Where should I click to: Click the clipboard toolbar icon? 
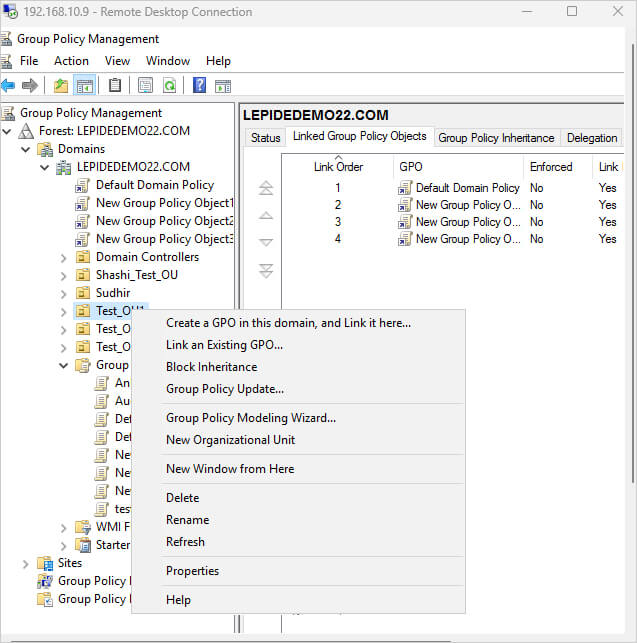click(115, 85)
